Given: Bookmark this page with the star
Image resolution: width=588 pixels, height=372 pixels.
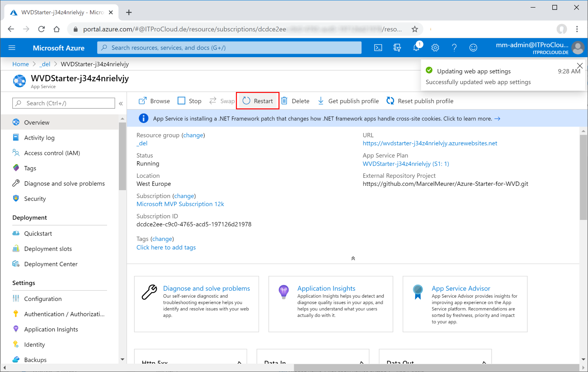Looking at the screenshot, I should [415, 29].
